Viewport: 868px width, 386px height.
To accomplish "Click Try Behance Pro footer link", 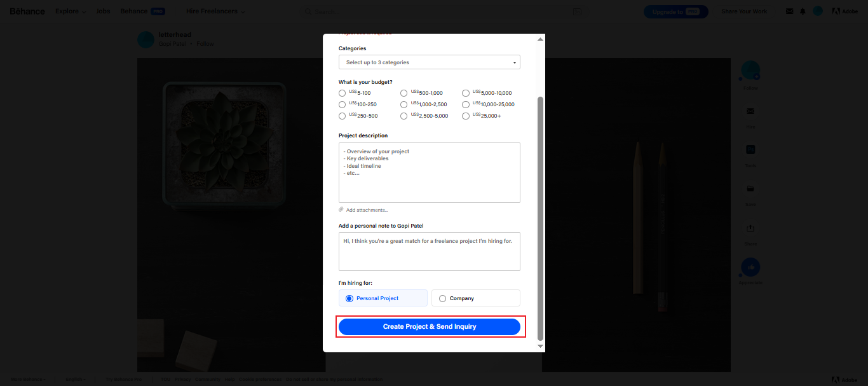I will click(124, 380).
